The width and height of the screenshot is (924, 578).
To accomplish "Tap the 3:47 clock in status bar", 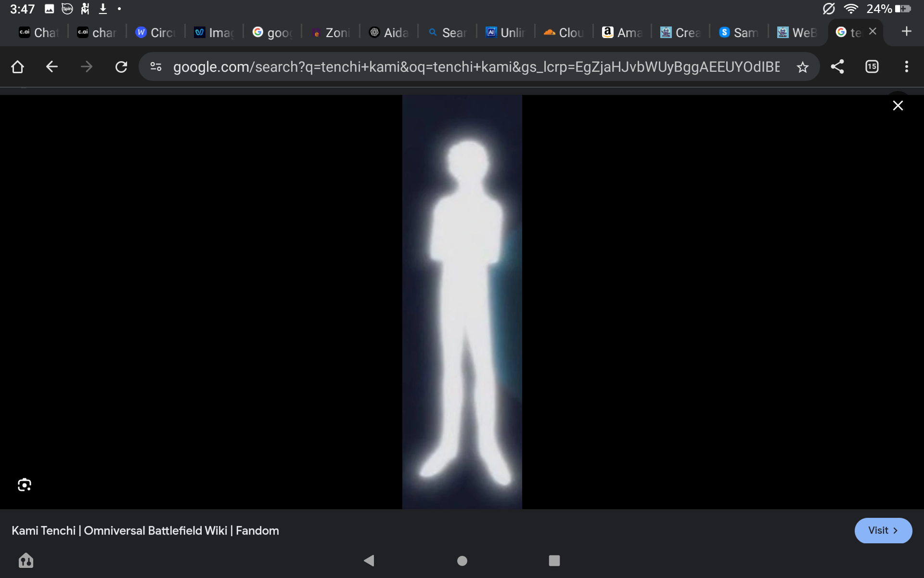I will pyautogui.click(x=22, y=9).
